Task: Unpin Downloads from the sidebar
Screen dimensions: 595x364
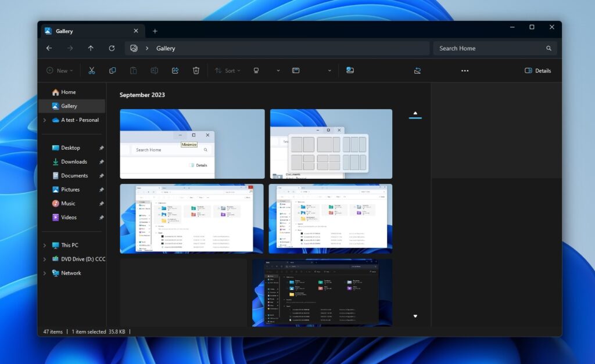Action: pos(101,161)
